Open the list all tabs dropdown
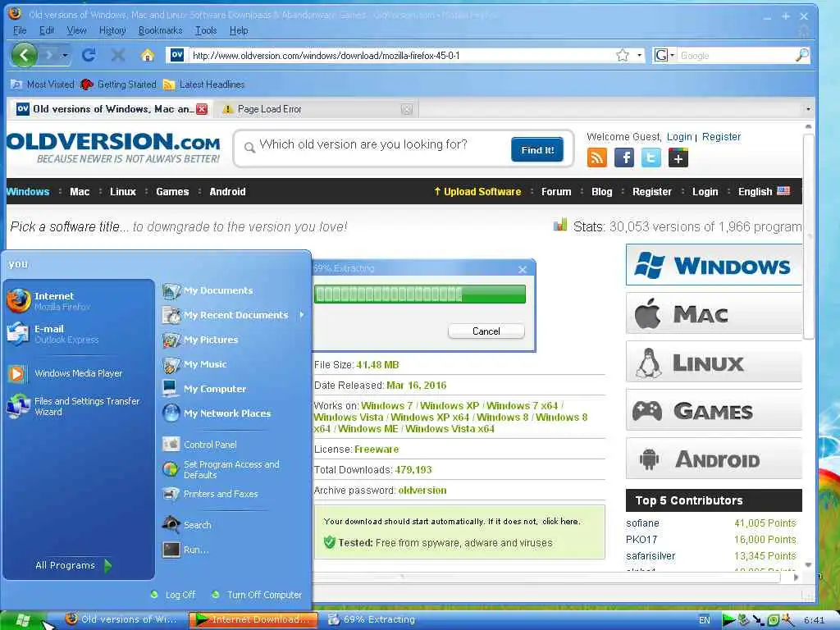This screenshot has height=630, width=840. click(x=808, y=109)
